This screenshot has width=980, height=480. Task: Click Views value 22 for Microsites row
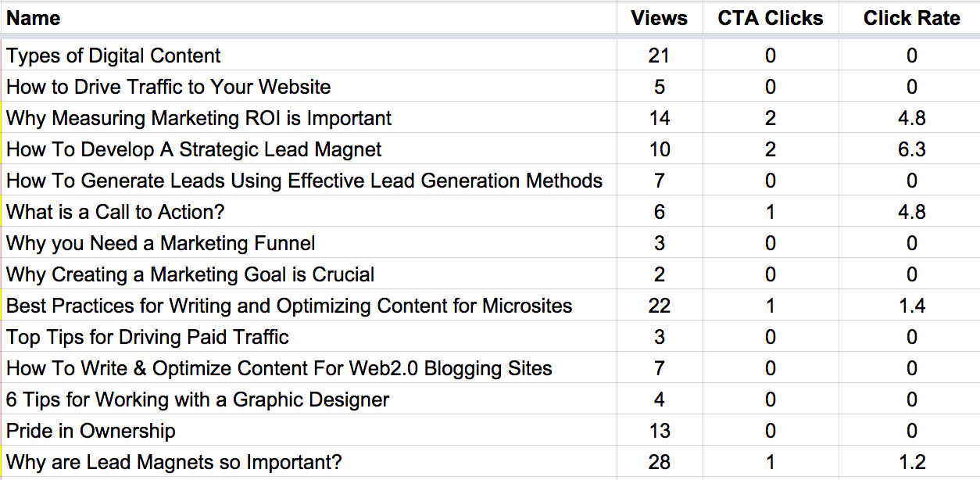pos(660,306)
